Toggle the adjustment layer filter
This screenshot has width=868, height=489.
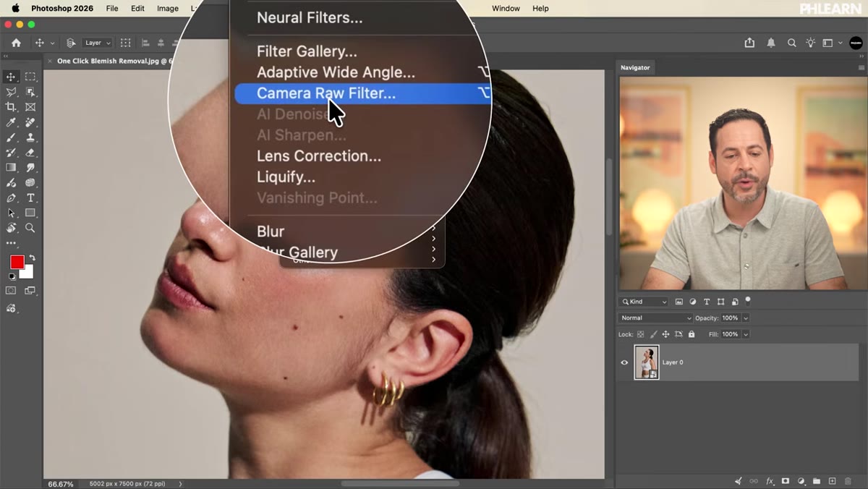coord(693,302)
